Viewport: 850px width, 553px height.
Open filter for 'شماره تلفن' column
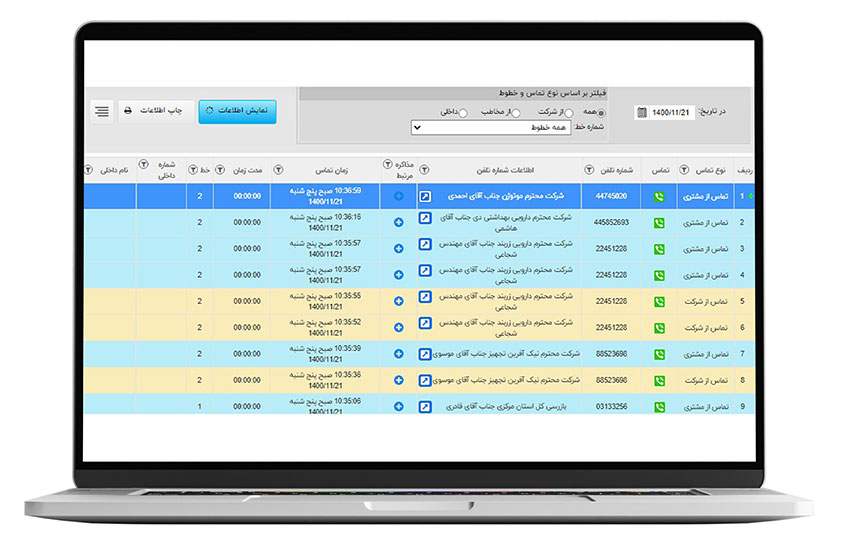click(592, 170)
